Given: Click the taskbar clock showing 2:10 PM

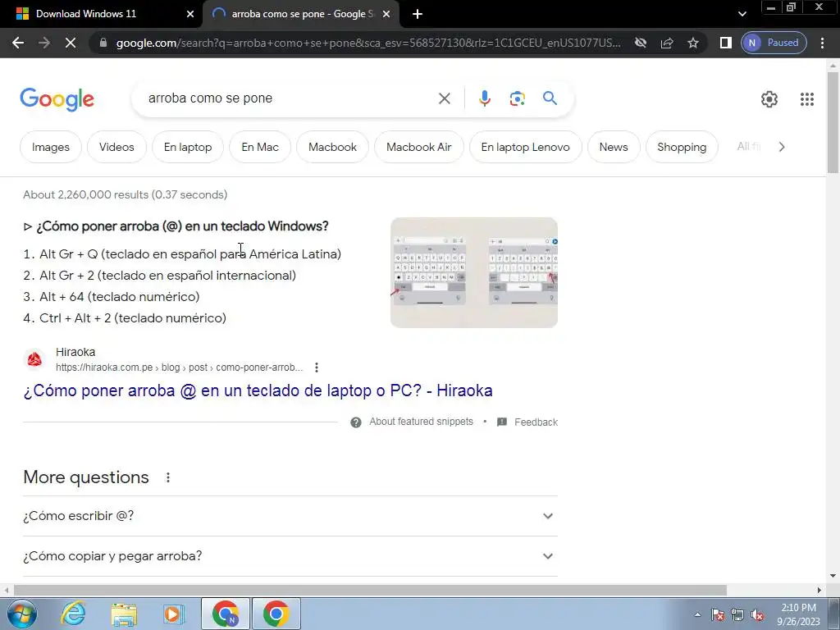Looking at the screenshot, I should pyautogui.click(x=798, y=614).
